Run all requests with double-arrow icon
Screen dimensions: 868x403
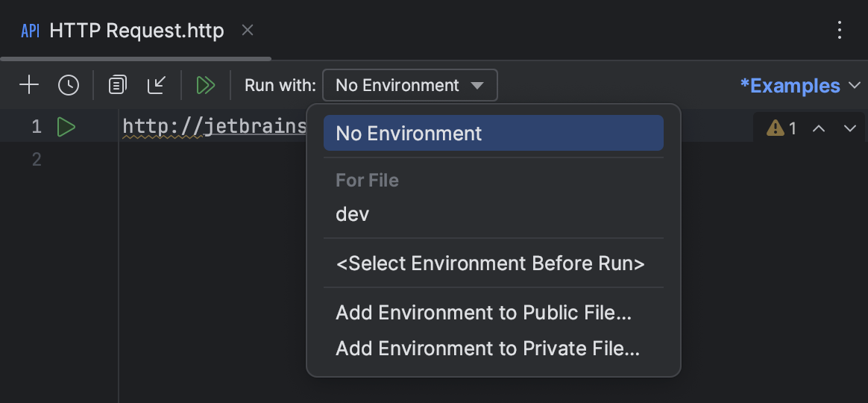point(205,85)
